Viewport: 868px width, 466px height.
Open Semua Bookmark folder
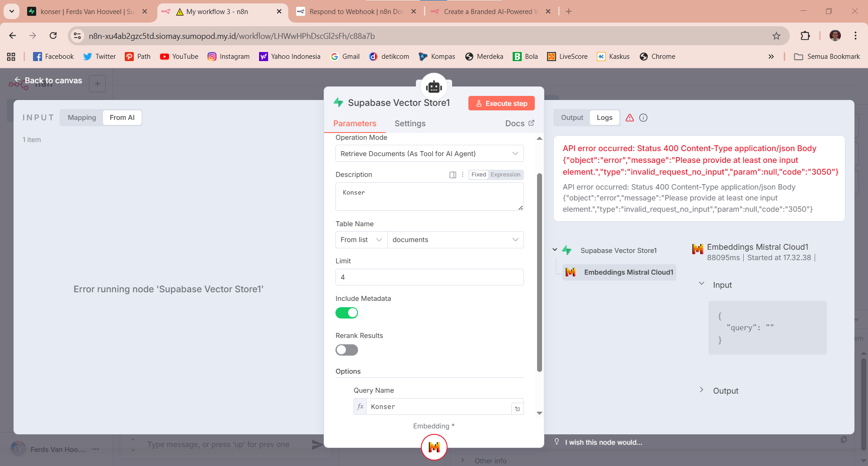point(827,57)
